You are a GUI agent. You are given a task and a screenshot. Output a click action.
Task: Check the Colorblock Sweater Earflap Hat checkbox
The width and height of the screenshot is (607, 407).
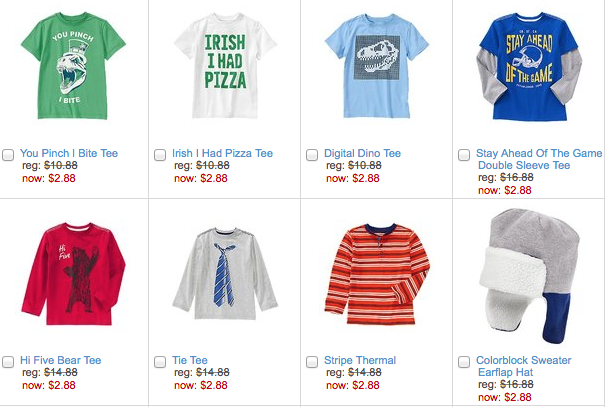click(x=464, y=361)
